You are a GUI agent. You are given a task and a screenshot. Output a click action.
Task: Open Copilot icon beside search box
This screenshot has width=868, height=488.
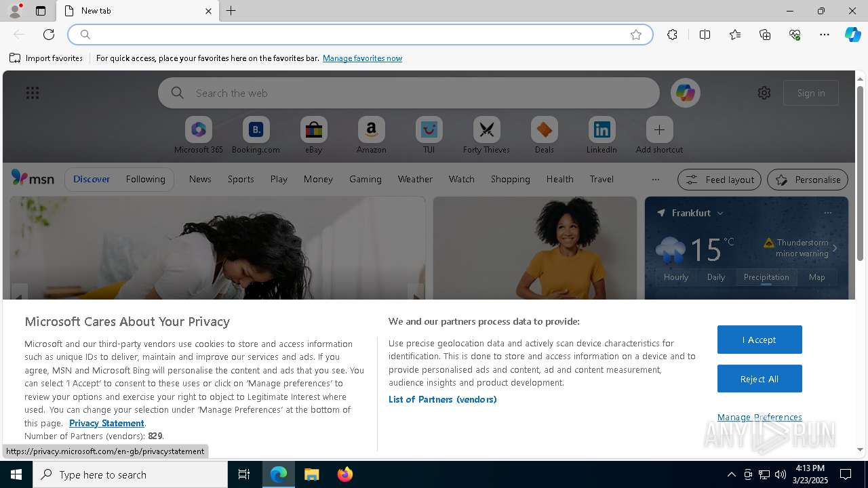coord(685,93)
